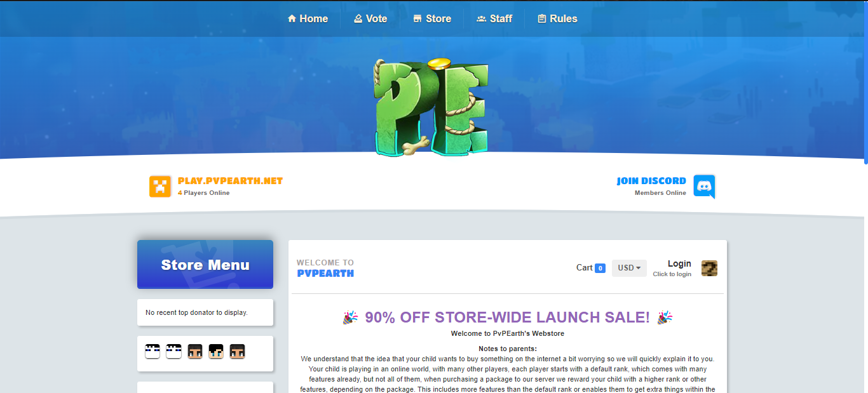
Task: Open the Rules page
Action: point(557,18)
